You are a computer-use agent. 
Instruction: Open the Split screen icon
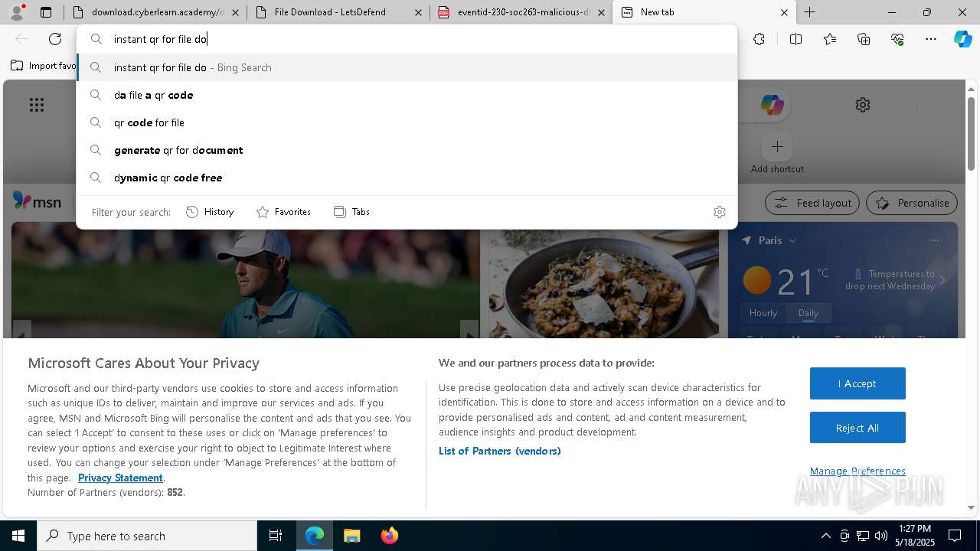click(x=795, y=39)
